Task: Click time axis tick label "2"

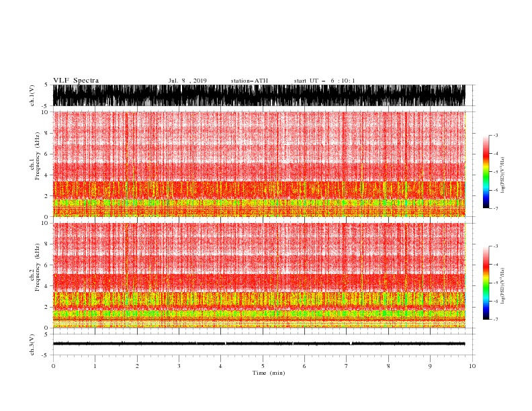Action: point(137,366)
